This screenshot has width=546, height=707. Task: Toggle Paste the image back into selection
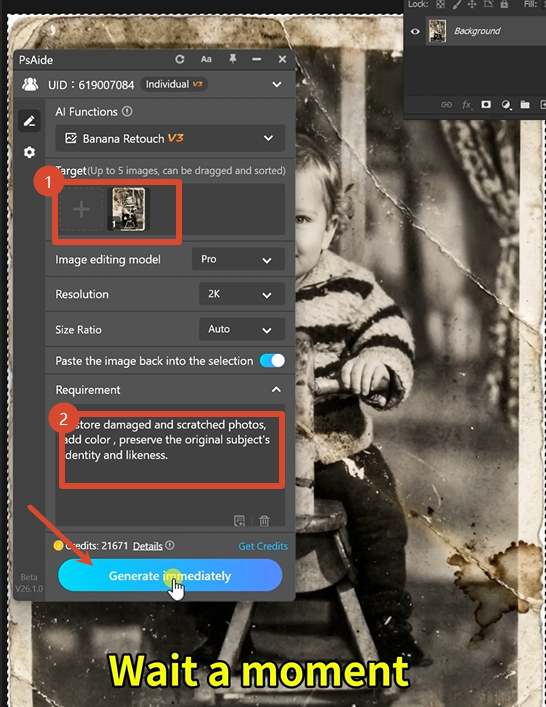tap(272, 361)
